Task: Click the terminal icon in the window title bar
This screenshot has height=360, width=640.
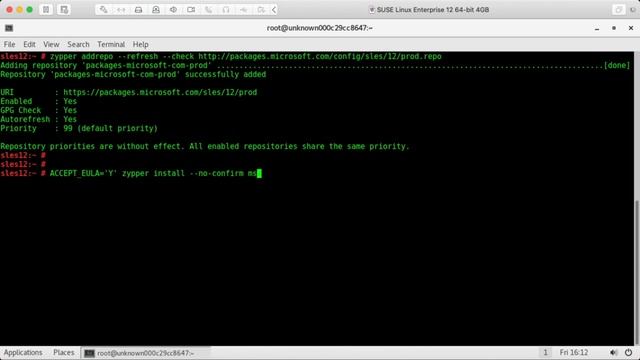Action: [x=9, y=28]
